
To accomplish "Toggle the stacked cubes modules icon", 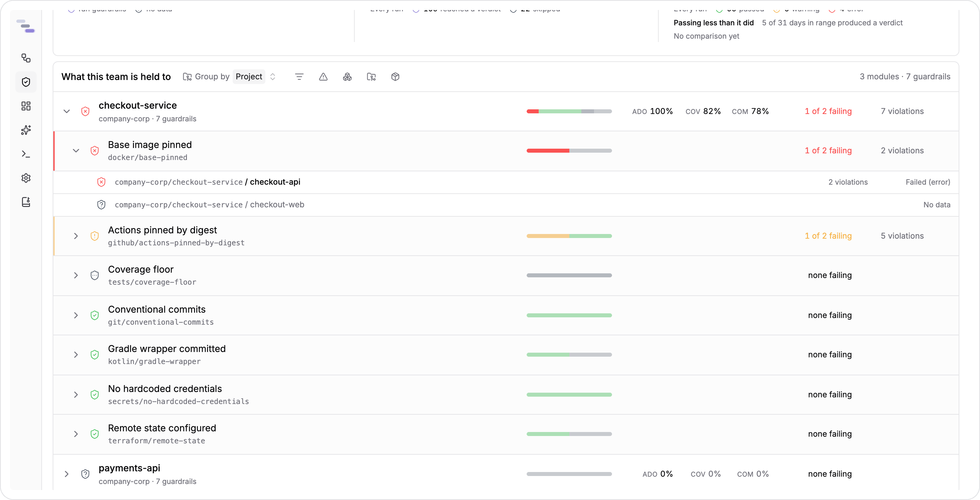I will (347, 77).
